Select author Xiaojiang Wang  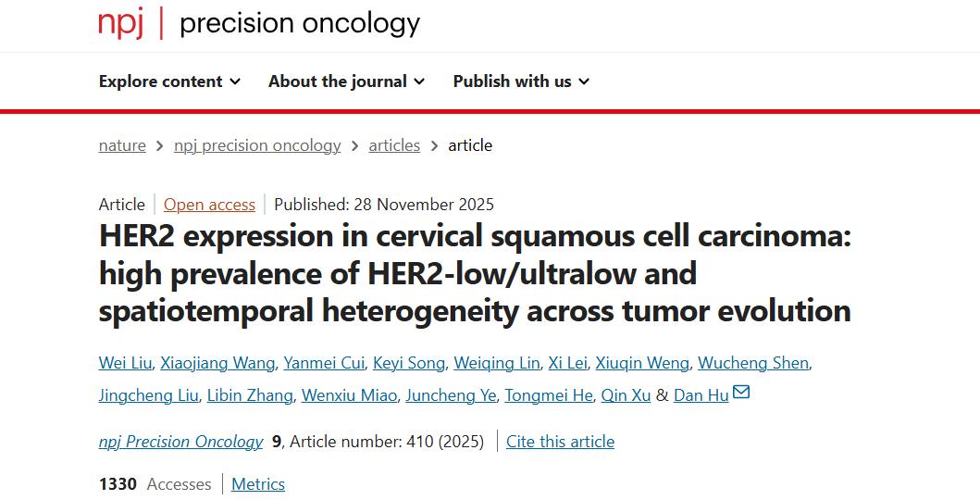coord(217,363)
